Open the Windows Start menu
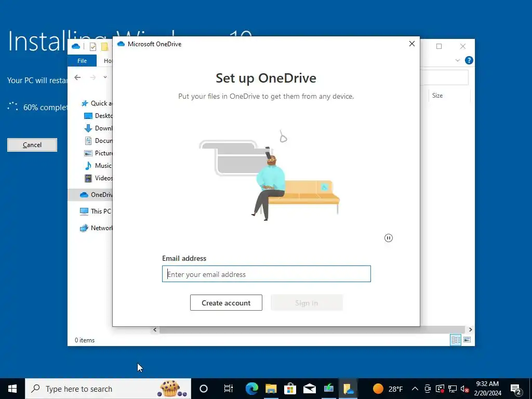The height and width of the screenshot is (399, 532). pyautogui.click(x=12, y=389)
